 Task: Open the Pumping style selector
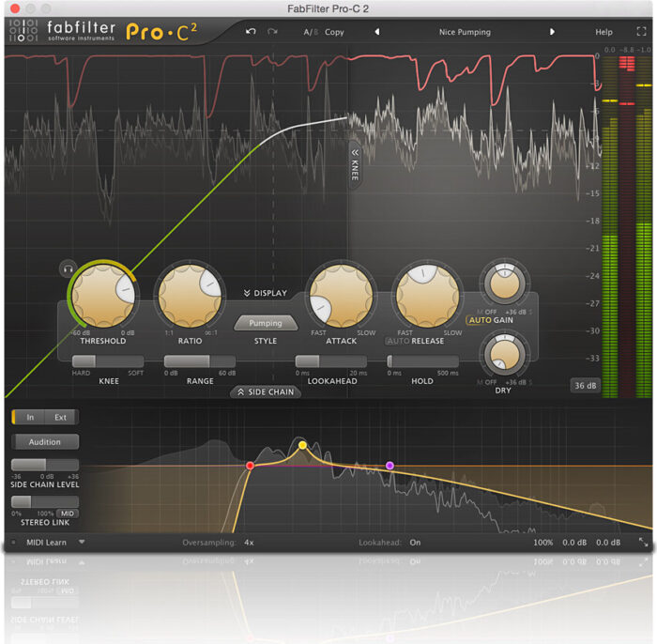266,323
